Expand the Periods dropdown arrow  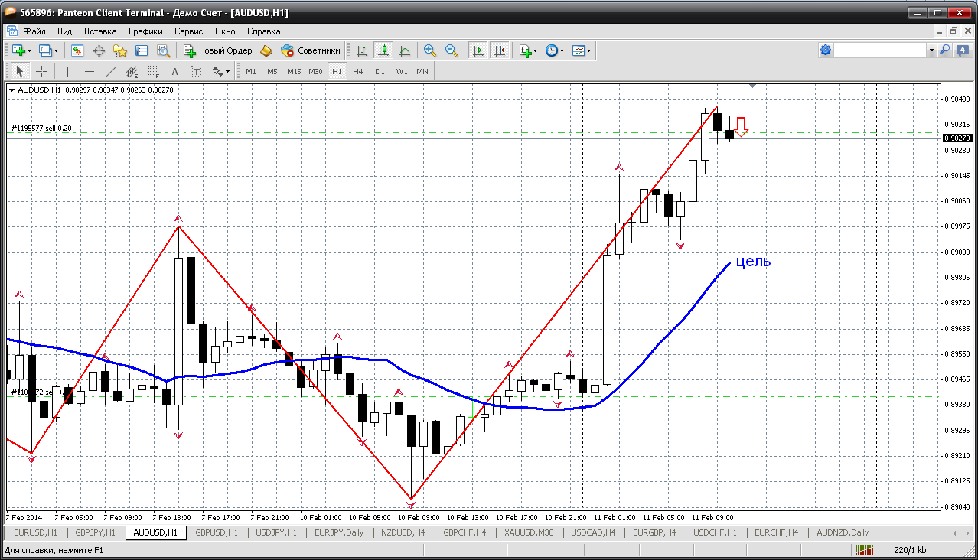pos(562,50)
